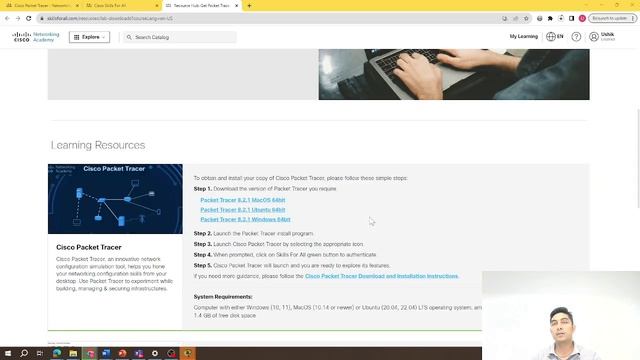
Task: Click the Step 2 launch install program line
Action: 253,233
